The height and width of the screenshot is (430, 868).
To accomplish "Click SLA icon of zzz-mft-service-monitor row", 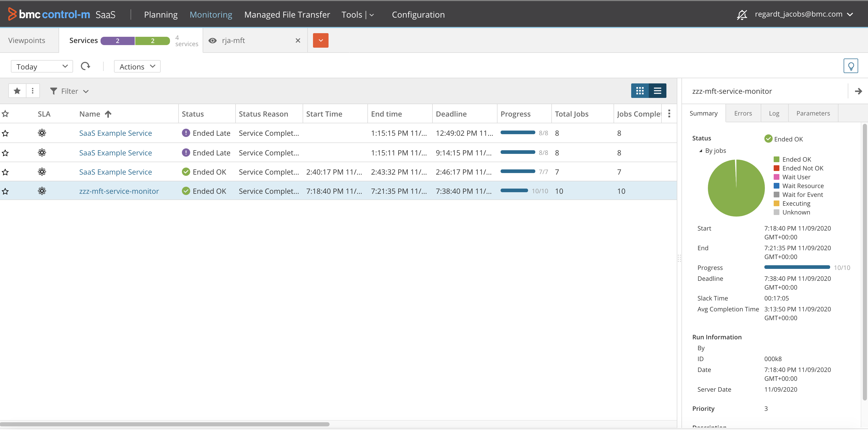I will point(42,191).
